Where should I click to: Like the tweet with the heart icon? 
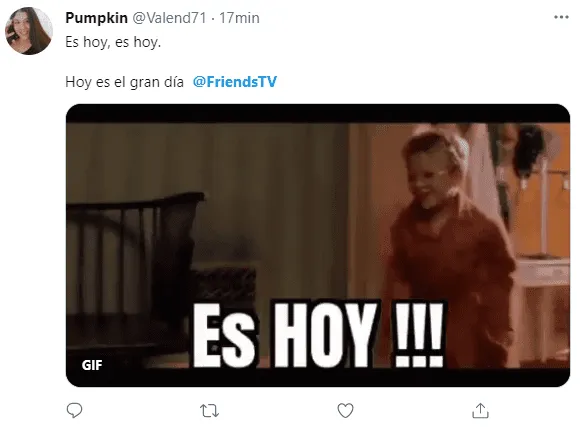[345, 410]
